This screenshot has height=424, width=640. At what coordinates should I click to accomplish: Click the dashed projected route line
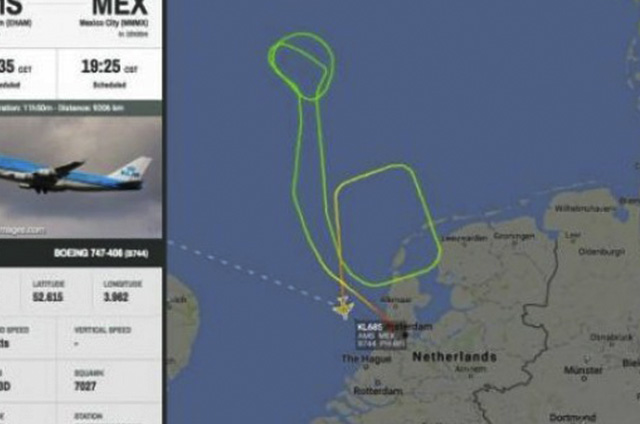click(x=250, y=271)
